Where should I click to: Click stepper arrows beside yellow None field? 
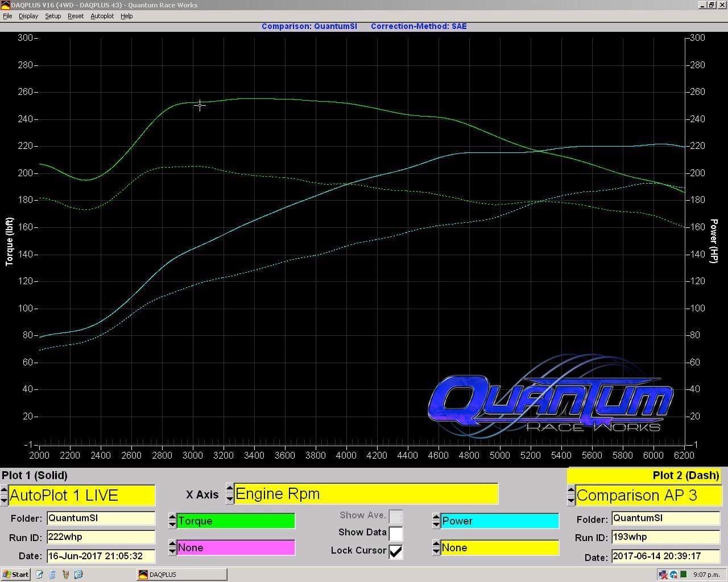[x=436, y=547]
